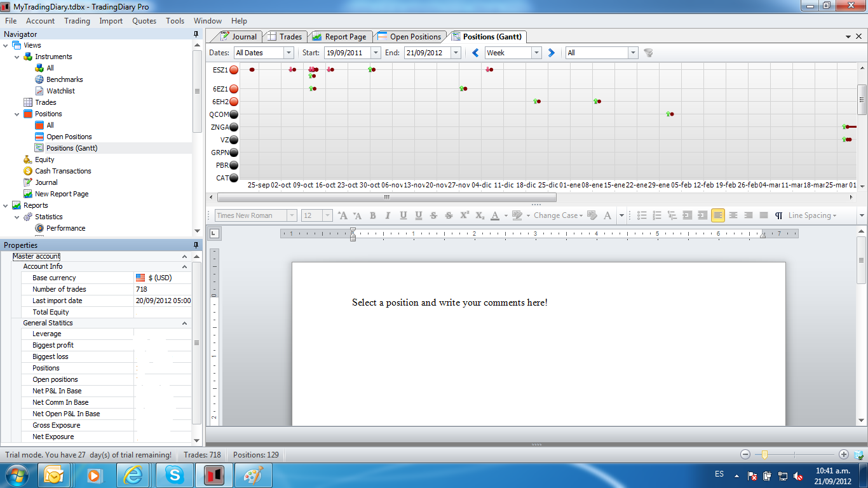The height and width of the screenshot is (488, 868).
Task: Open the End date picker dropdown
Action: click(x=456, y=53)
